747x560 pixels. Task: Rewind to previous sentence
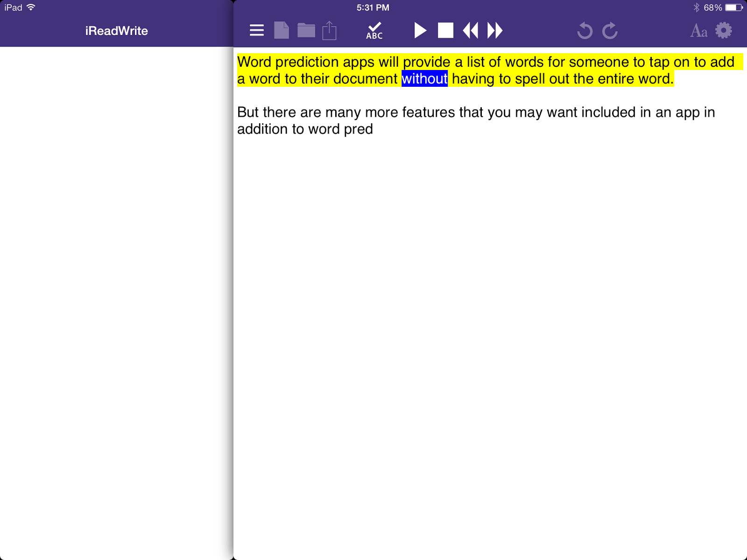click(470, 30)
